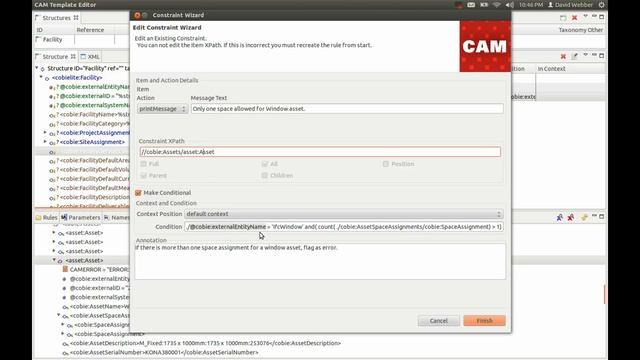Select the cobie:AssetDescription tree item
640x360 pixels.
click(x=205, y=343)
